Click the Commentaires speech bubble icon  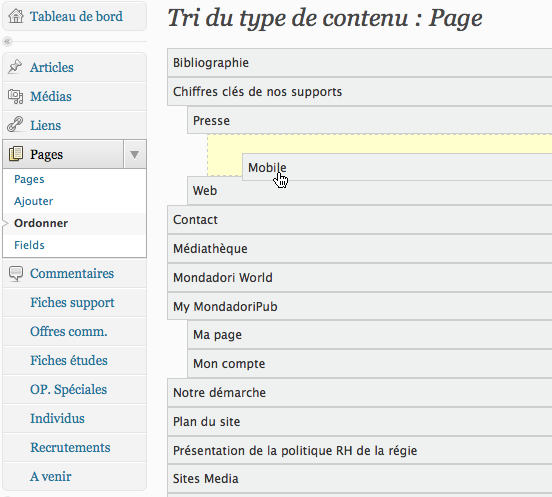click(x=16, y=273)
